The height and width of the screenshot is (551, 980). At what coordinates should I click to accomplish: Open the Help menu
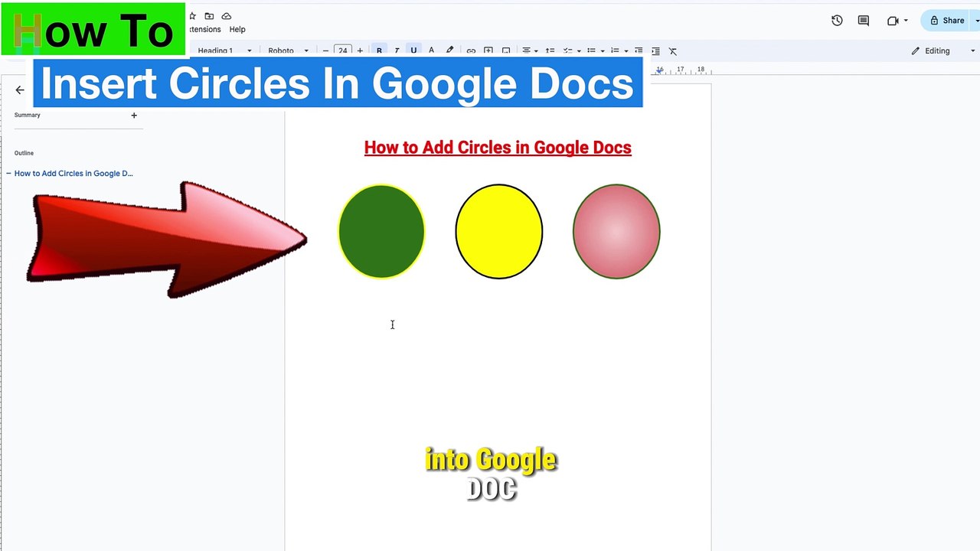237,30
